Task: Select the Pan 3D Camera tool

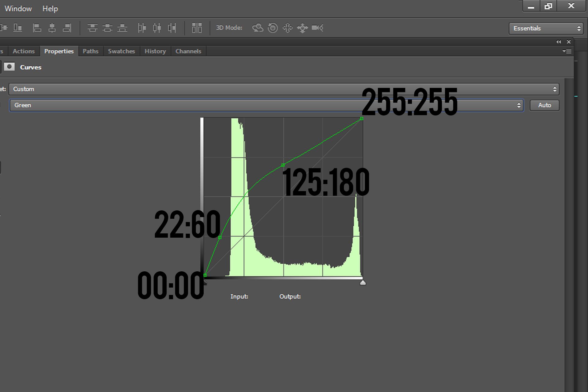Action: (x=287, y=28)
